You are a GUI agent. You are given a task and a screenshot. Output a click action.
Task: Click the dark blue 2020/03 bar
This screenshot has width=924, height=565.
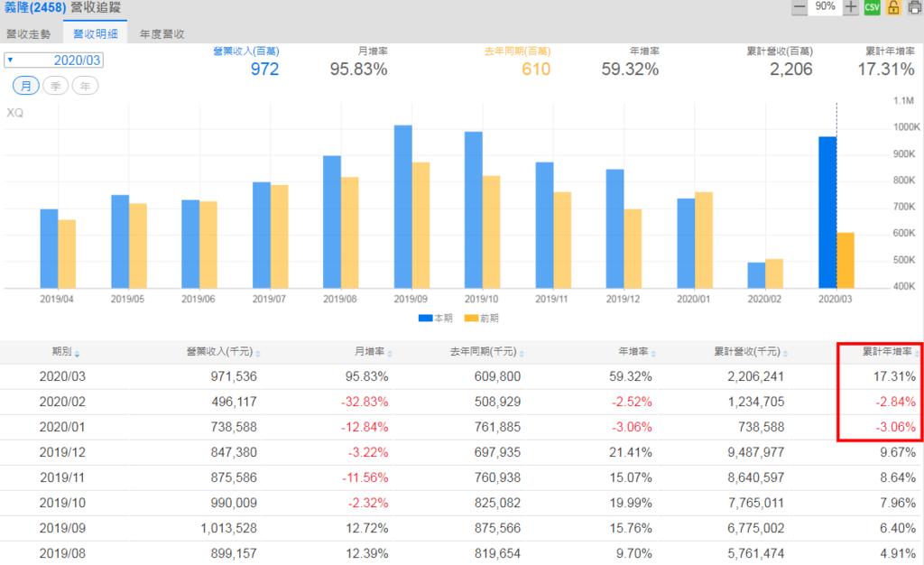(827, 213)
